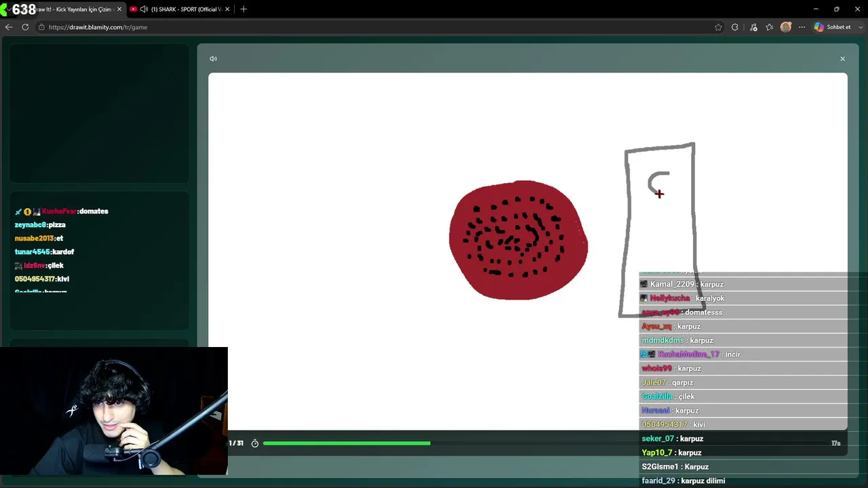Click the 17s countdown timer text
The image size is (868, 488).
point(835,444)
